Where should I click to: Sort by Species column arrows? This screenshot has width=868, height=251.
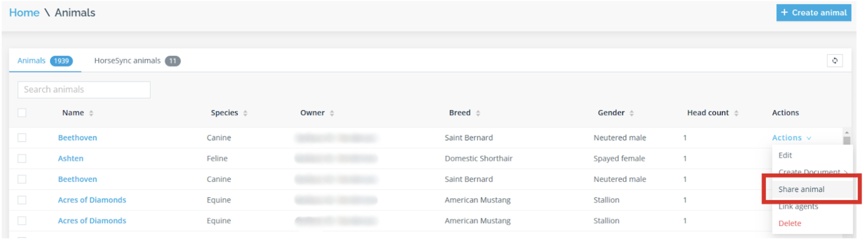coord(245,113)
